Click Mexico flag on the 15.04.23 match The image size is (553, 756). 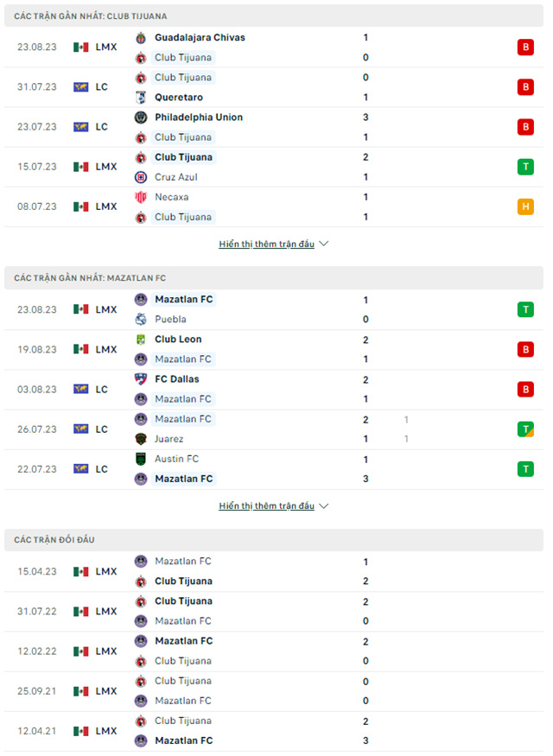pyautogui.click(x=81, y=572)
